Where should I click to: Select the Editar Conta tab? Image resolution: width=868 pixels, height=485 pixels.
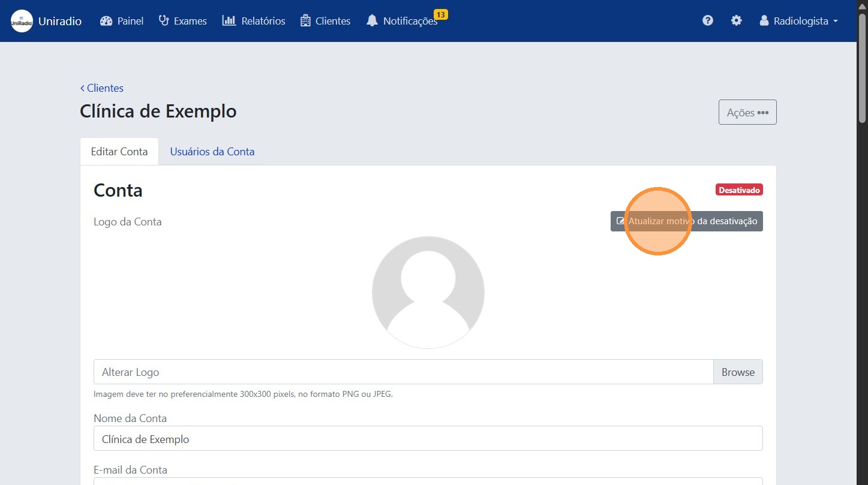click(119, 152)
